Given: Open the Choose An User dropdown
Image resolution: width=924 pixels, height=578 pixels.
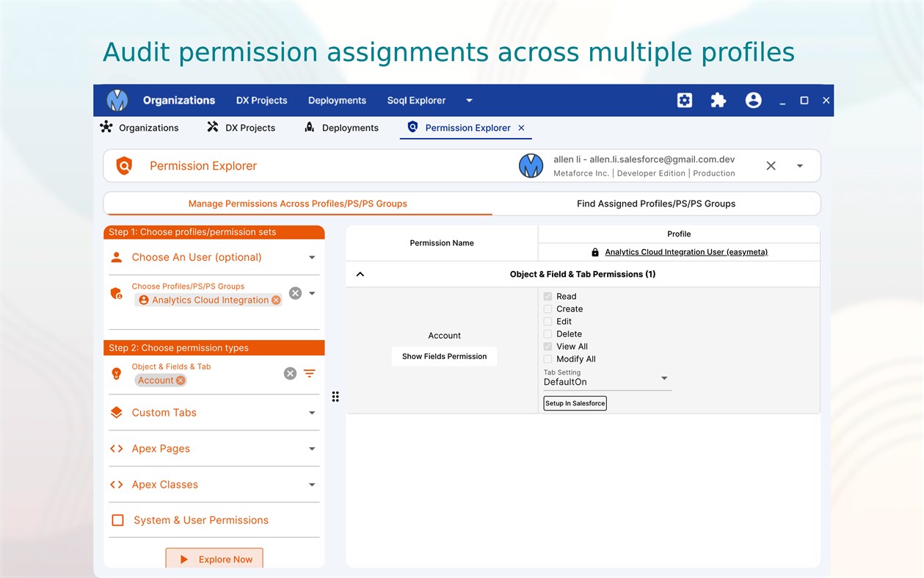Looking at the screenshot, I should pyautogui.click(x=312, y=258).
